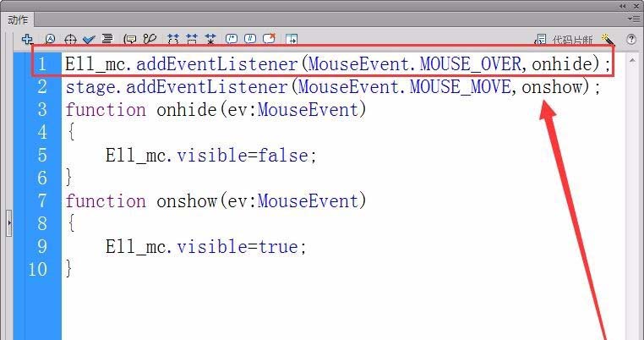Image resolution: width=644 pixels, height=340 pixels.
Task: Click the add new script item plus icon
Action: 28,40
